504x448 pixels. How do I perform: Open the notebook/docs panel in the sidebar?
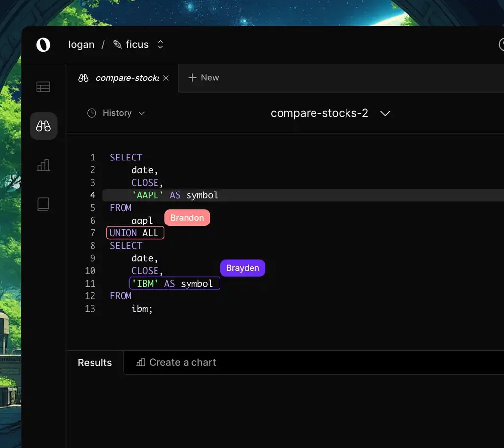pos(43,204)
